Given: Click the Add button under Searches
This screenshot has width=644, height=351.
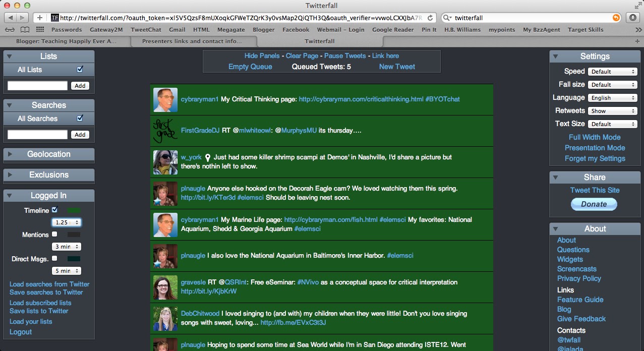Looking at the screenshot, I should (x=80, y=135).
